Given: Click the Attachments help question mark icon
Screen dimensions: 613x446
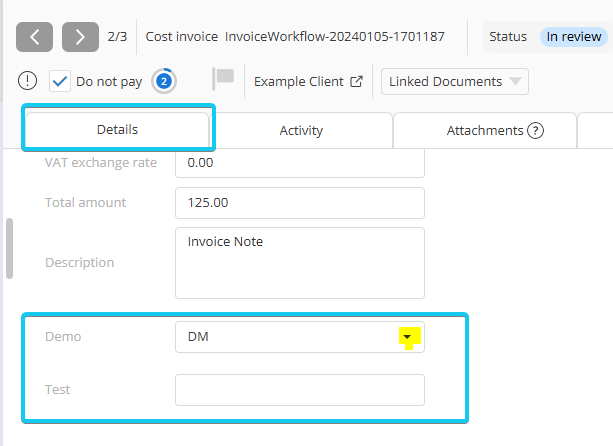Looking at the screenshot, I should click(535, 131).
